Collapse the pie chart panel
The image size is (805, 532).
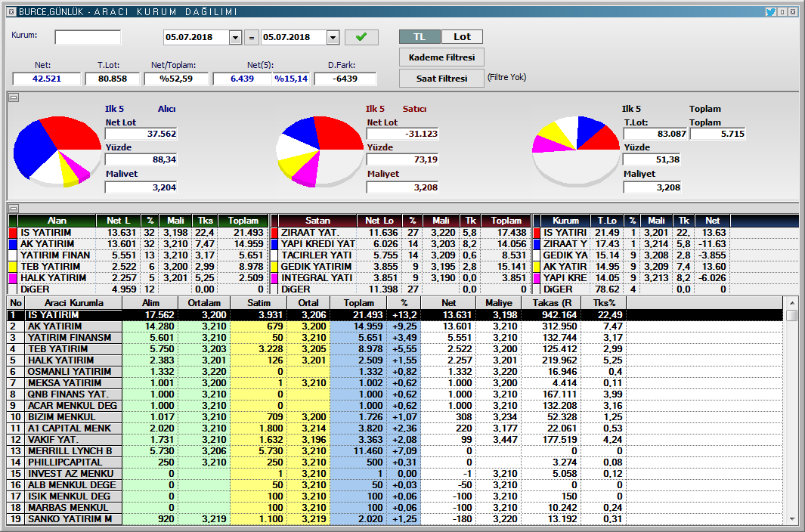point(14,97)
